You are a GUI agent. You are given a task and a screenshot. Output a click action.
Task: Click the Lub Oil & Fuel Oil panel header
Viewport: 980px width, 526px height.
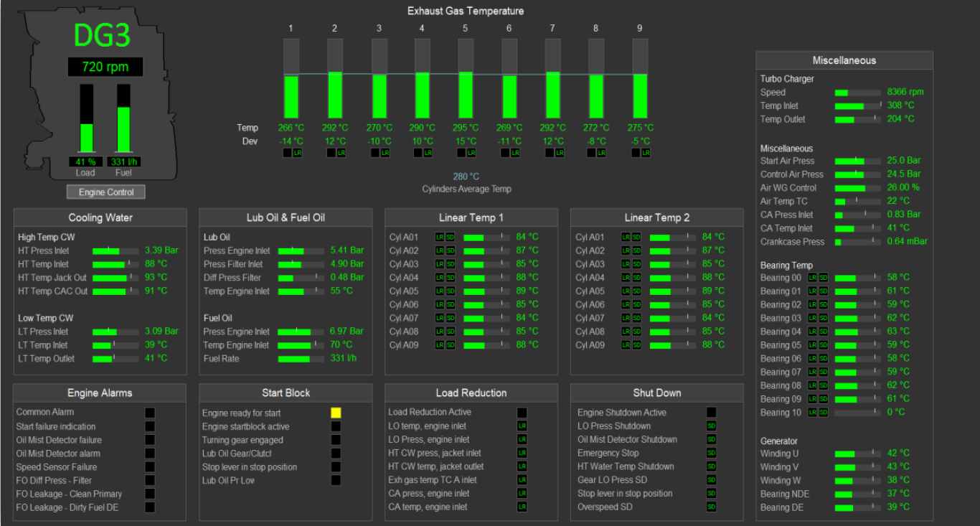tap(286, 217)
